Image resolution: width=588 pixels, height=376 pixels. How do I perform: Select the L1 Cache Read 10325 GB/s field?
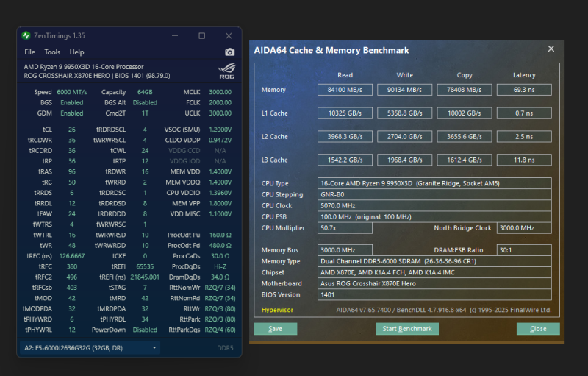[345, 113]
